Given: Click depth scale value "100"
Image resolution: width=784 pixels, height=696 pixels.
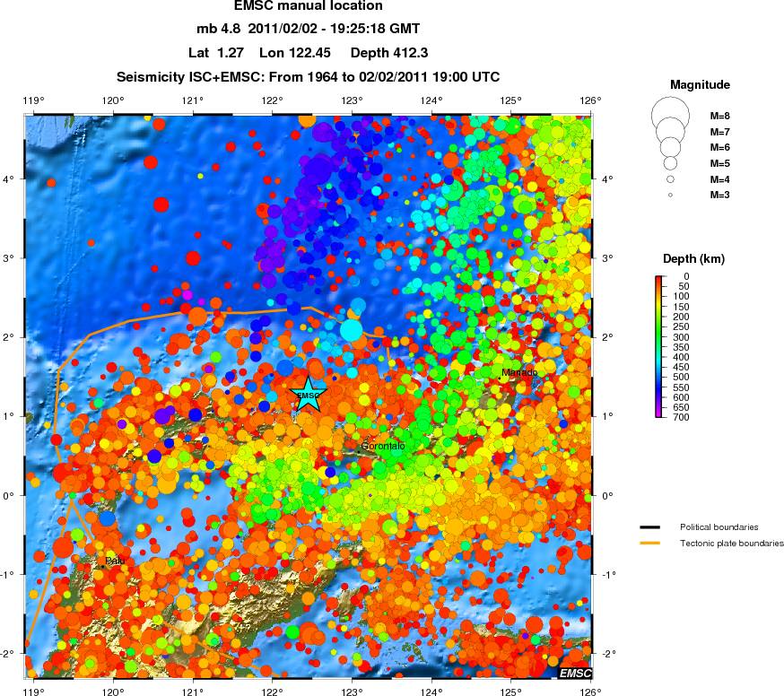Looking at the screenshot, I should [681, 296].
